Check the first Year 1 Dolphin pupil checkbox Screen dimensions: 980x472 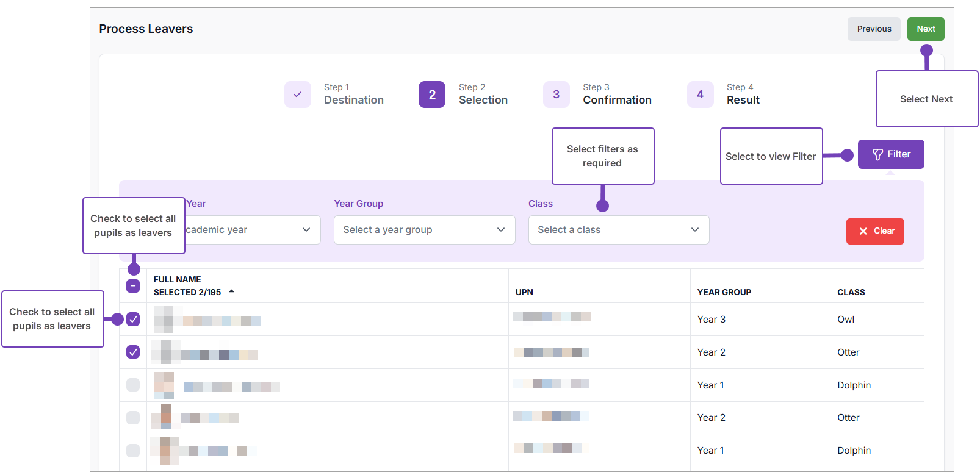[x=133, y=385]
